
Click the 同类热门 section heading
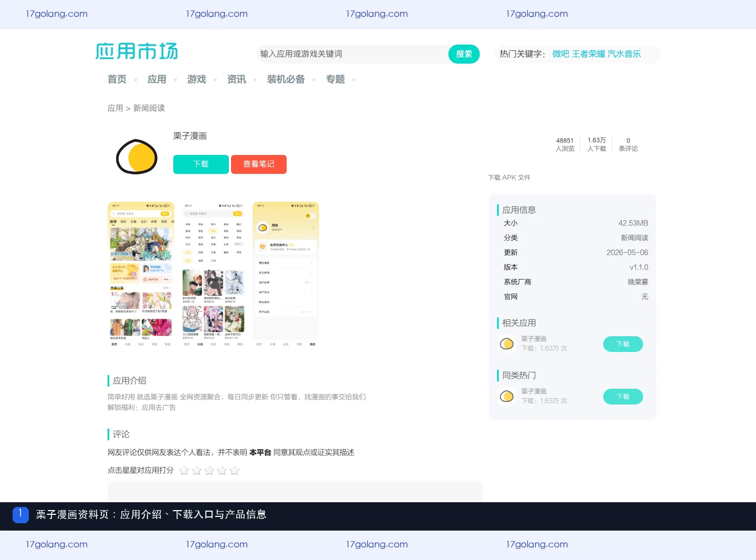519,376
